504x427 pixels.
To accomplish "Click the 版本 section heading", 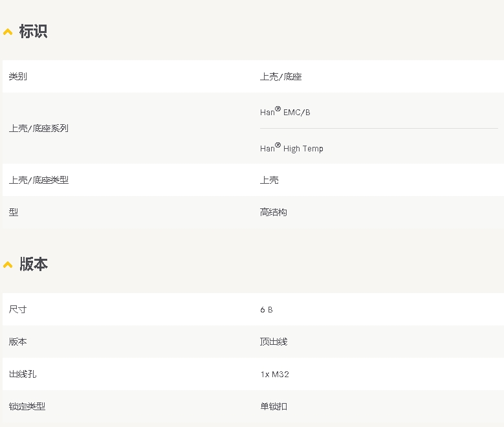I will click(34, 264).
